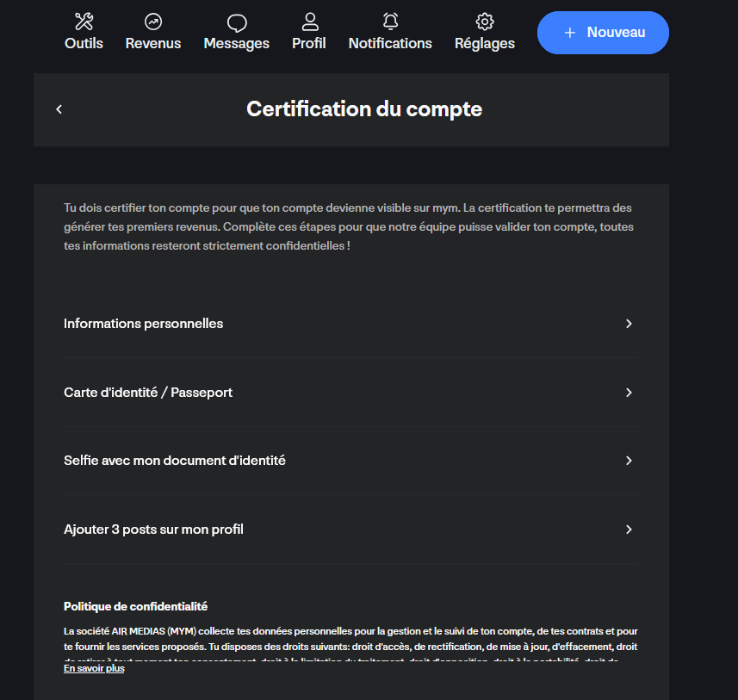The image size is (738, 700).
Task: Open the Informations personnelles row
Action: click(x=143, y=324)
